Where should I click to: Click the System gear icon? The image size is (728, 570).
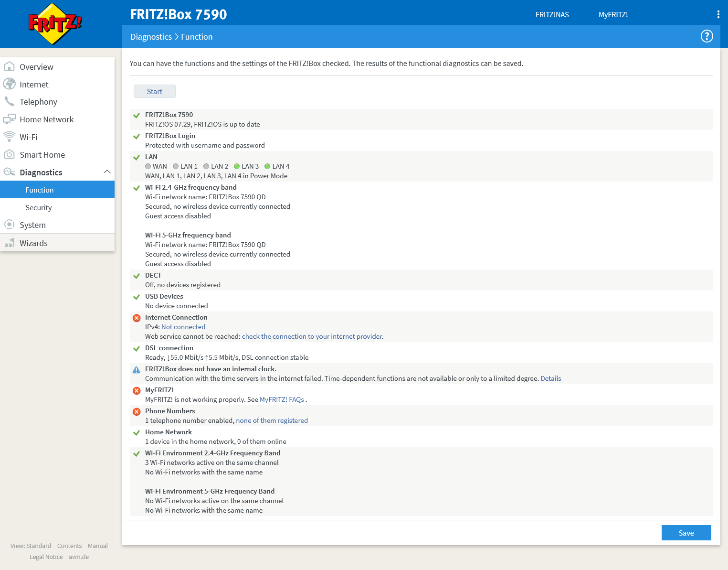9,225
